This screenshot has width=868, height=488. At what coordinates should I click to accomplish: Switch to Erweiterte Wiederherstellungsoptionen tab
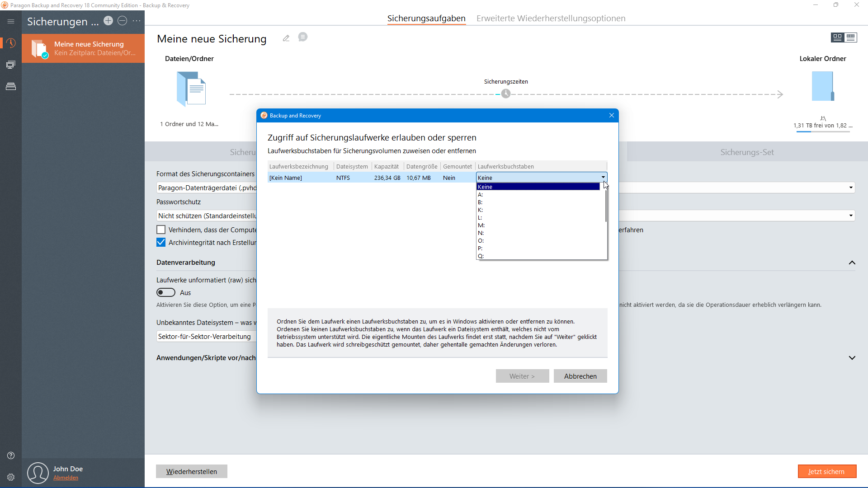551,19
